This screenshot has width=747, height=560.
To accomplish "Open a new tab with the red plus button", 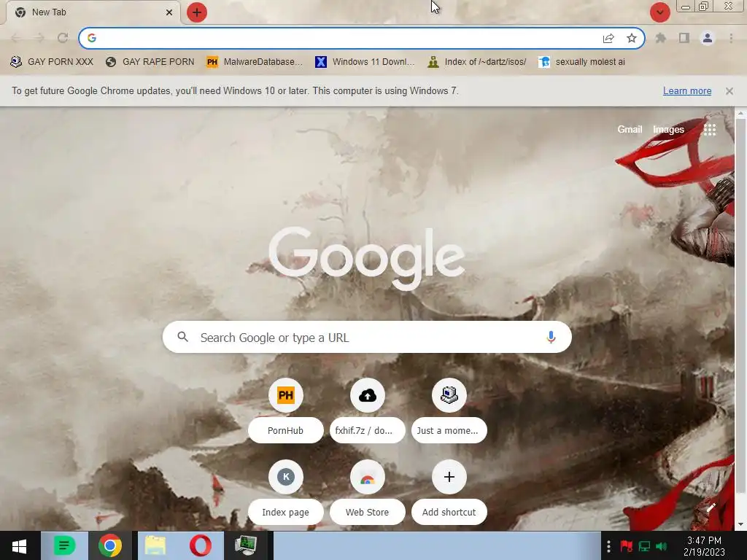I will [197, 12].
